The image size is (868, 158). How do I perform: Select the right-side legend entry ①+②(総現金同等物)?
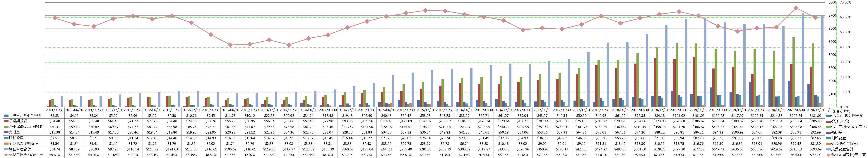pos(846,127)
